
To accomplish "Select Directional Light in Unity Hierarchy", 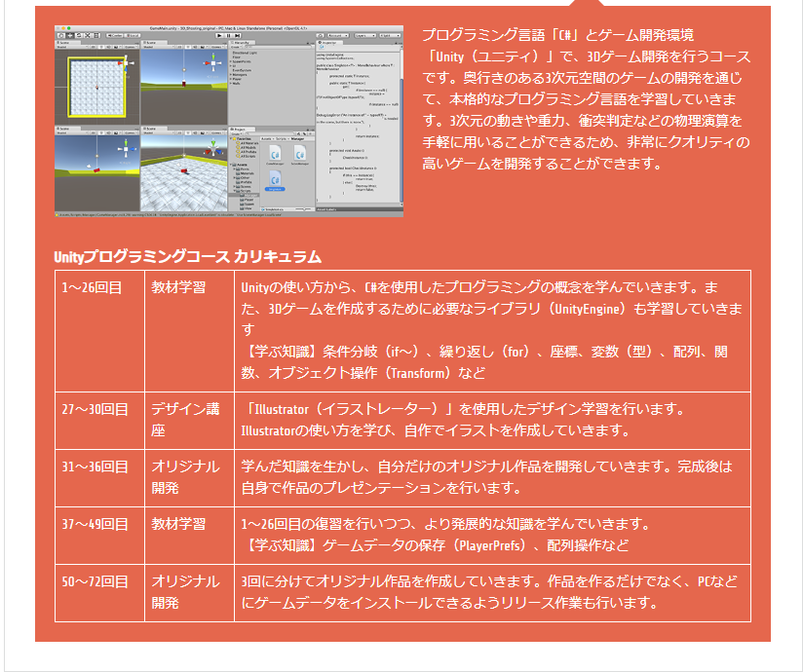I will [245, 53].
